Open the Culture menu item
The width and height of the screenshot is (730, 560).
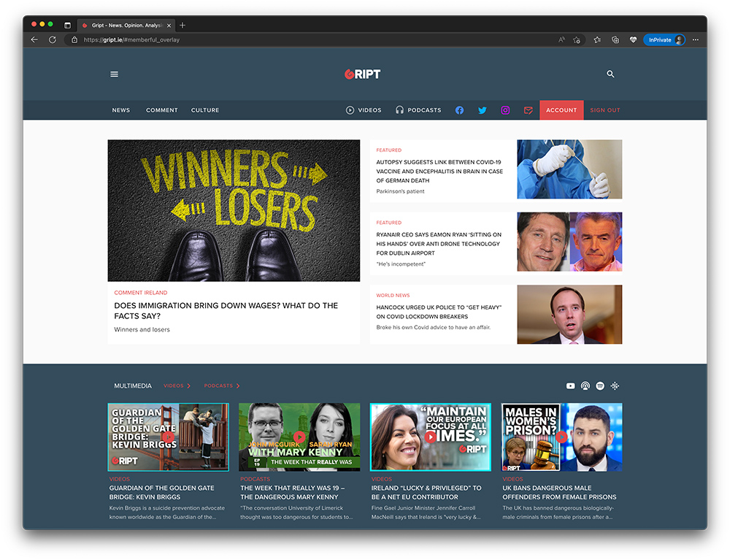pyautogui.click(x=205, y=110)
